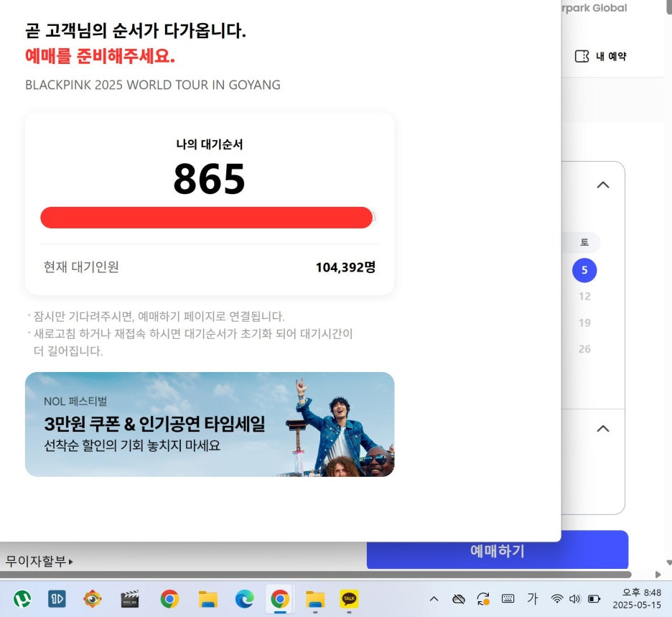The image size is (672, 617).
Task: Open File Explorer icon next to KakaoTalk
Action: pos(315,599)
